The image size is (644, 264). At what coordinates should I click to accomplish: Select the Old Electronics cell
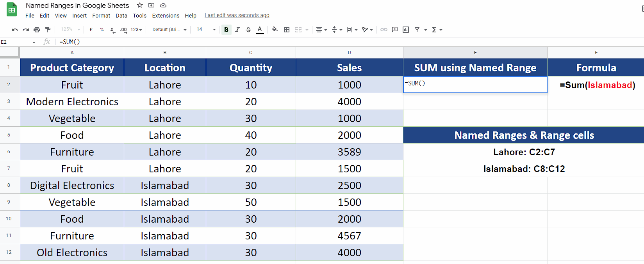(72, 252)
